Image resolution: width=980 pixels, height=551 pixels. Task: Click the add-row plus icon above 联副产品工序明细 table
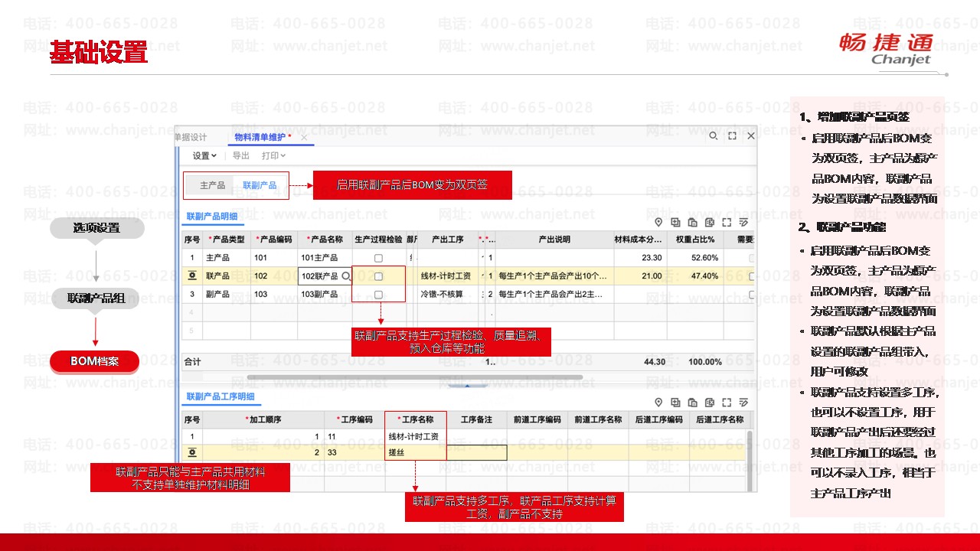(675, 403)
